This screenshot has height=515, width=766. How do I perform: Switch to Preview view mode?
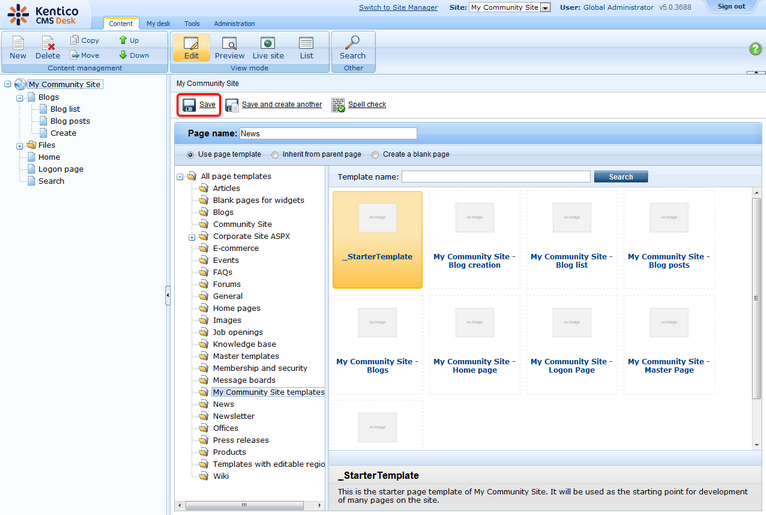point(229,48)
